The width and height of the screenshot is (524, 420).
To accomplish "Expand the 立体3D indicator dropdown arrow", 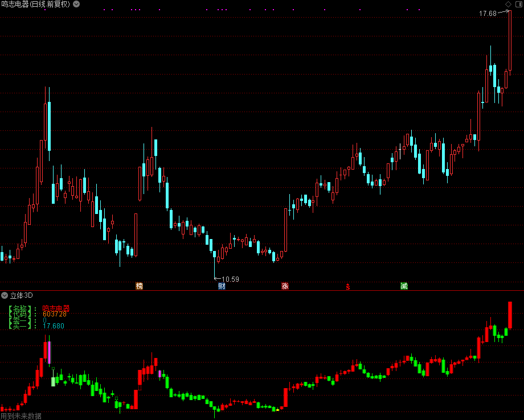I will tap(5, 295).
